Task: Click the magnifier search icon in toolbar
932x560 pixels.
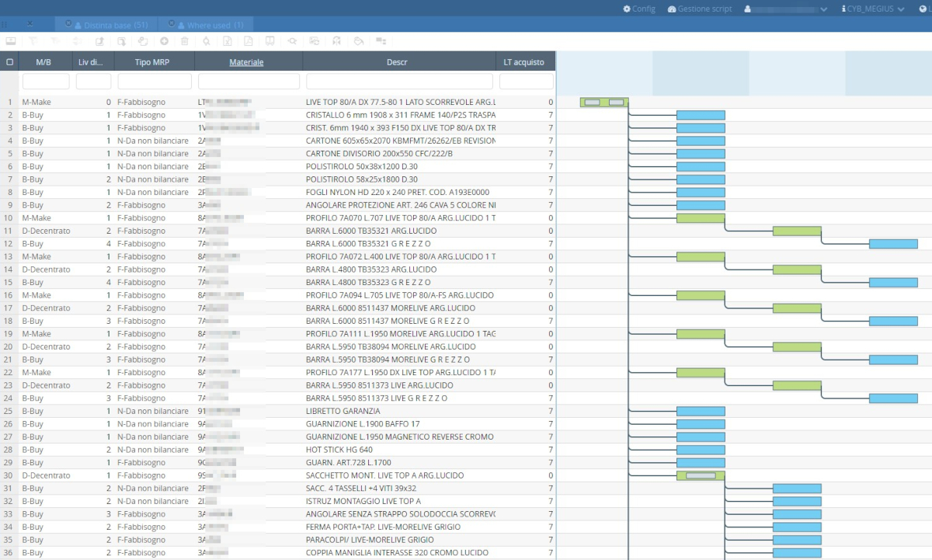Action: coord(207,41)
